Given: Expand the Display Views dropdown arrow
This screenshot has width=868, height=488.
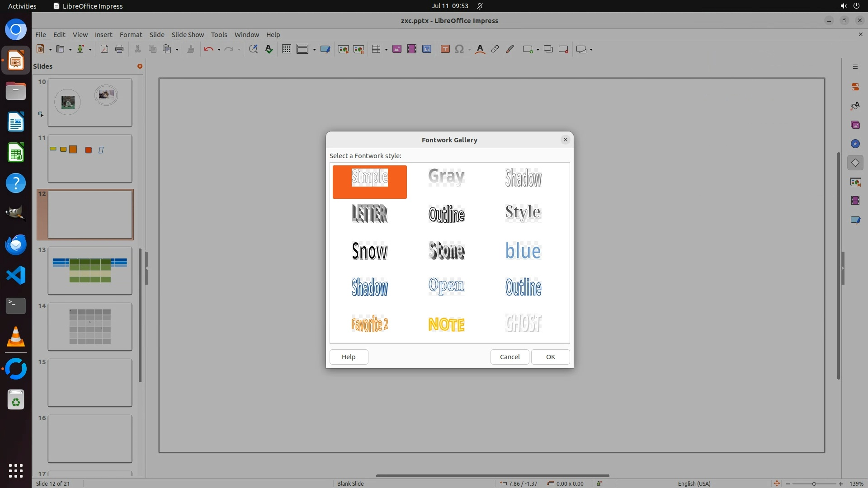Looking at the screenshot, I should [314, 49].
